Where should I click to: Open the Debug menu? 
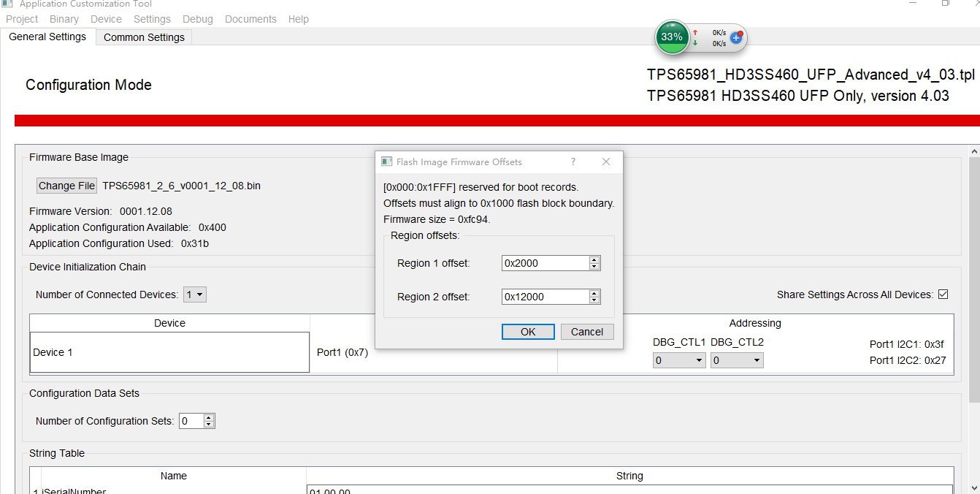198,19
